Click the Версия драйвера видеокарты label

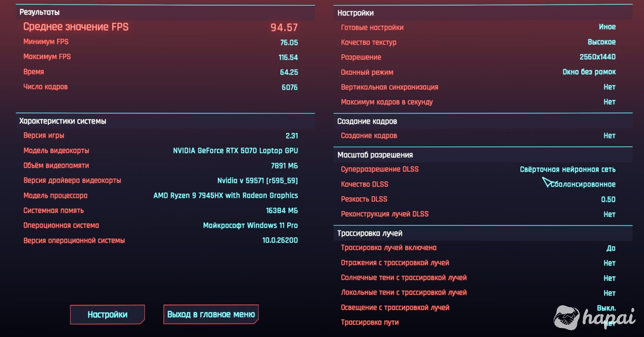[72, 180]
